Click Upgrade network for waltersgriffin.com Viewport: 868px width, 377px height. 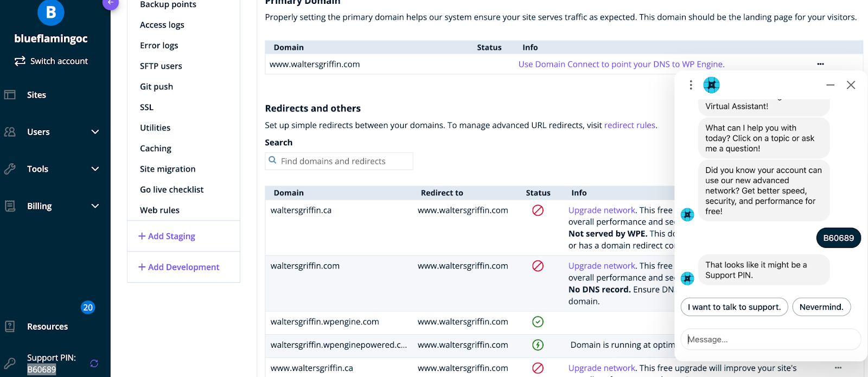(x=602, y=266)
